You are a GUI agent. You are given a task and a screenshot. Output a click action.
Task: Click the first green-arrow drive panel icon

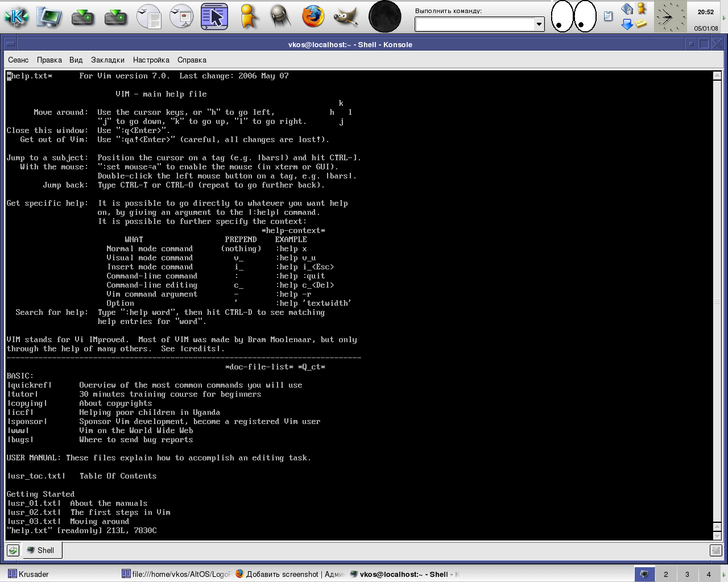[82, 16]
